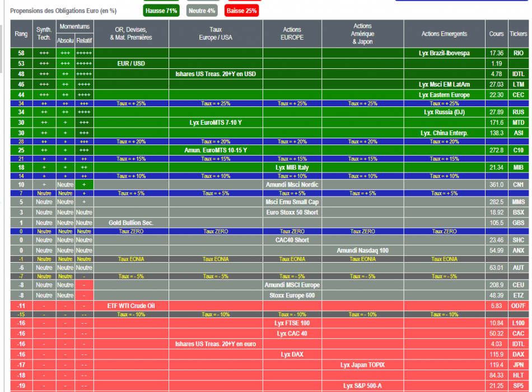
Task: Click the OD7F ticker
Action: click(519, 306)
